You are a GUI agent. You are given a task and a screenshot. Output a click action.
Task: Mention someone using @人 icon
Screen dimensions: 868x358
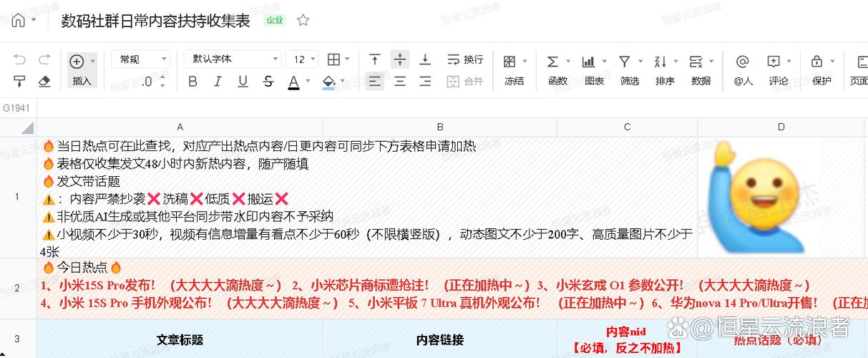coord(743,62)
